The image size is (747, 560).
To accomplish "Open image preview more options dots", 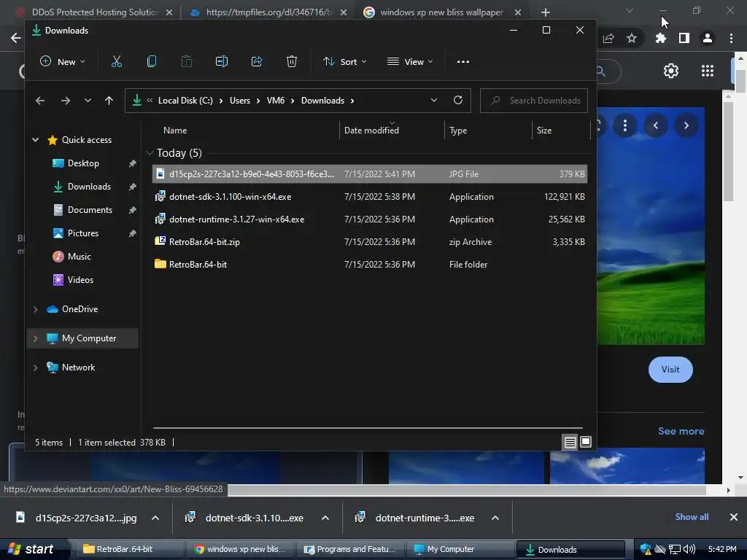I will point(625,125).
